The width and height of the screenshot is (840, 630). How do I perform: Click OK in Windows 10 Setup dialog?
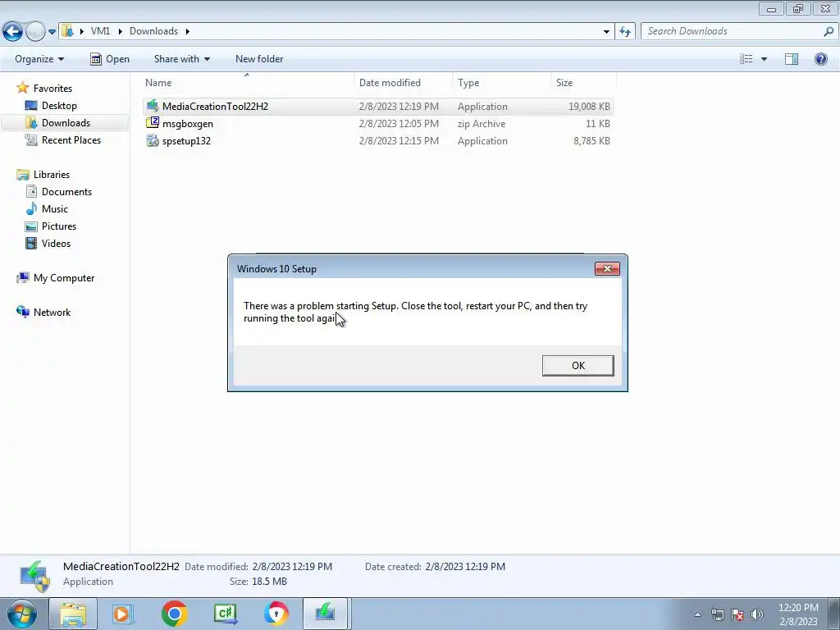tap(577, 365)
